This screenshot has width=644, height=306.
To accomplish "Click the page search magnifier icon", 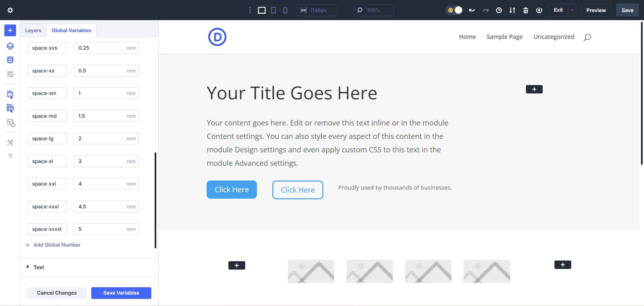I will pos(587,37).
